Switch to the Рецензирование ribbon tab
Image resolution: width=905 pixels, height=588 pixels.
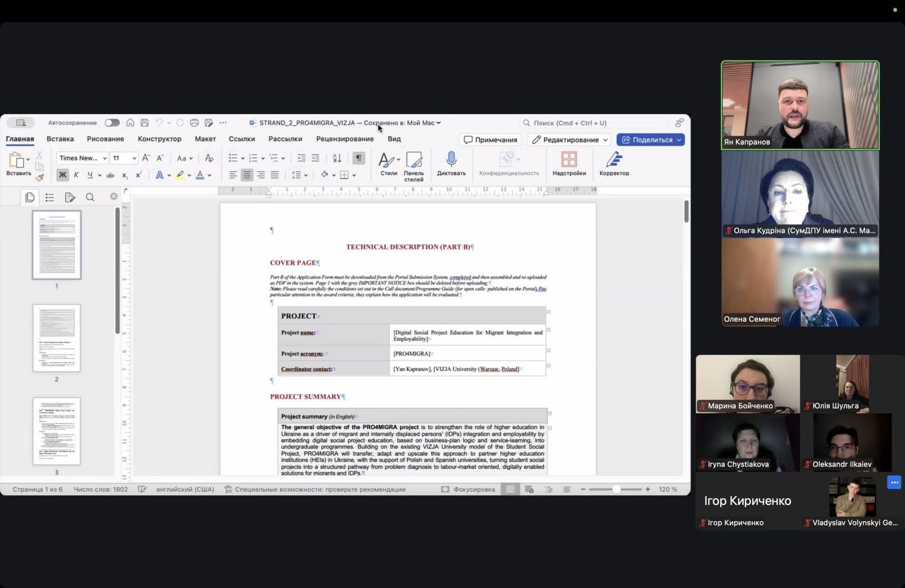pos(344,139)
